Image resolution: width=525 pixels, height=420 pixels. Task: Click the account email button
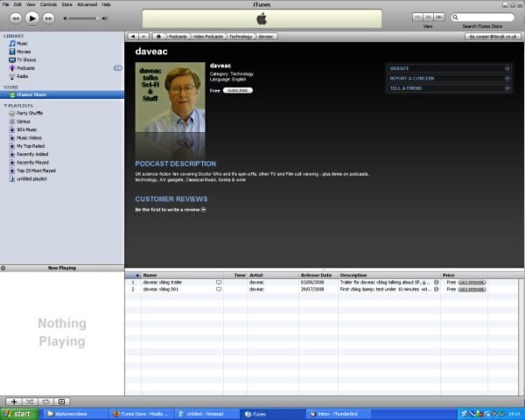(x=493, y=37)
